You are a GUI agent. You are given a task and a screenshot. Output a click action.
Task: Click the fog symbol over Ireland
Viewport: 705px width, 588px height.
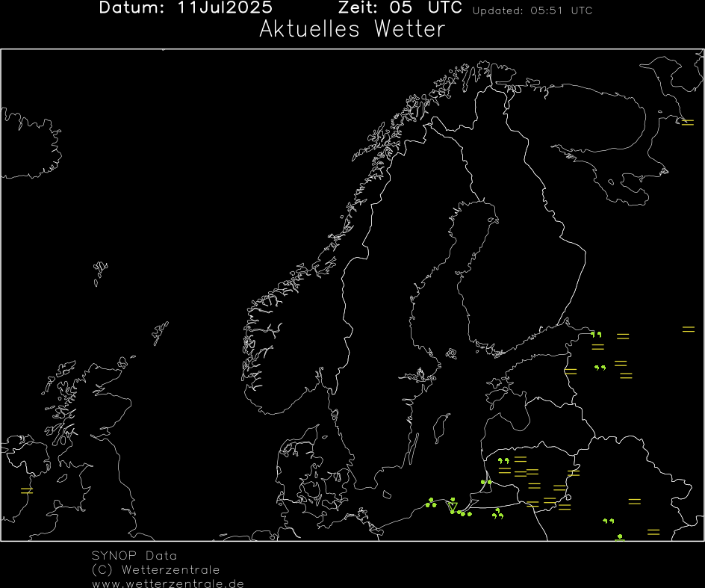pyautogui.click(x=27, y=491)
